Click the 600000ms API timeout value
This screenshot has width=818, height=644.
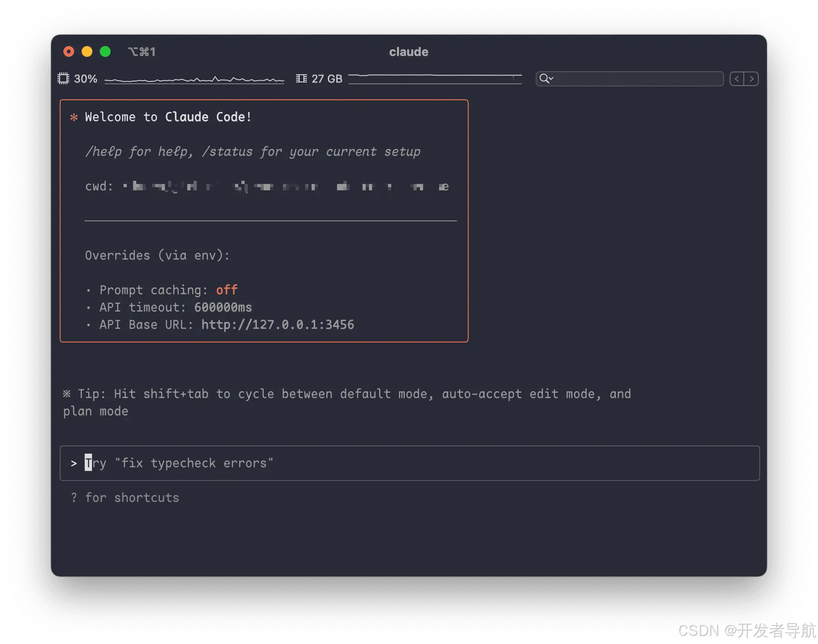[x=223, y=307]
